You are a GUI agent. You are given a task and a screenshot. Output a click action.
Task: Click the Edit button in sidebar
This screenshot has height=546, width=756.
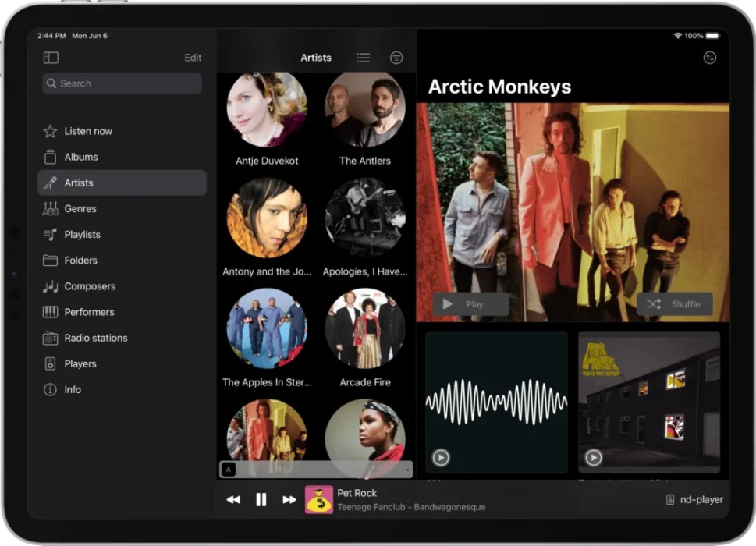click(193, 58)
